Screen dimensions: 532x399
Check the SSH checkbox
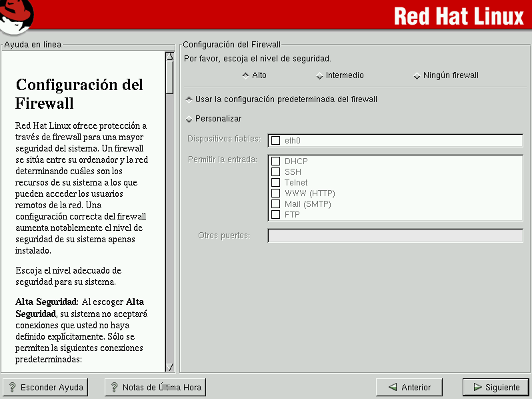tap(275, 172)
